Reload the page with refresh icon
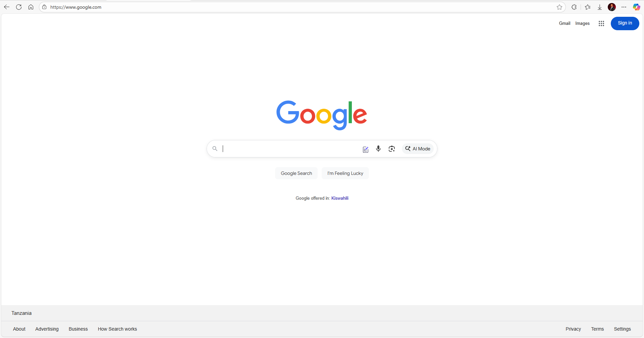This screenshot has width=644, height=338. [x=19, y=7]
